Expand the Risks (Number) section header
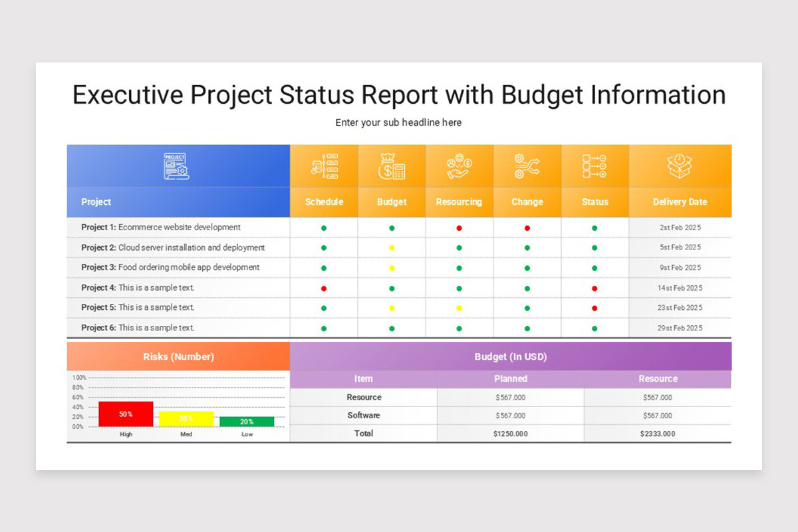798x532 pixels. tap(178, 356)
